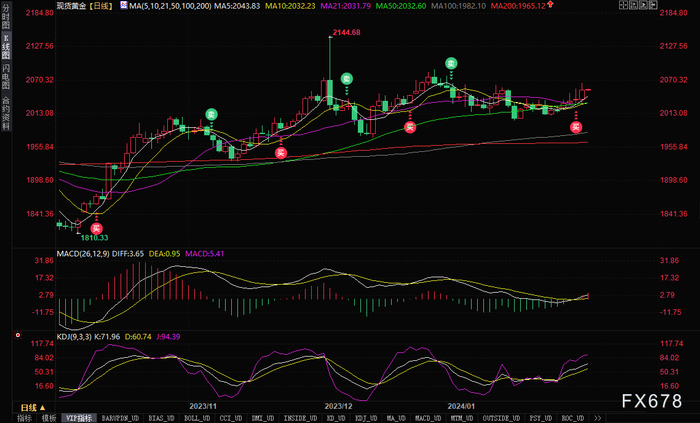Select the 模板 bottom tab
The height and width of the screenshot is (423, 700).
tap(49, 418)
